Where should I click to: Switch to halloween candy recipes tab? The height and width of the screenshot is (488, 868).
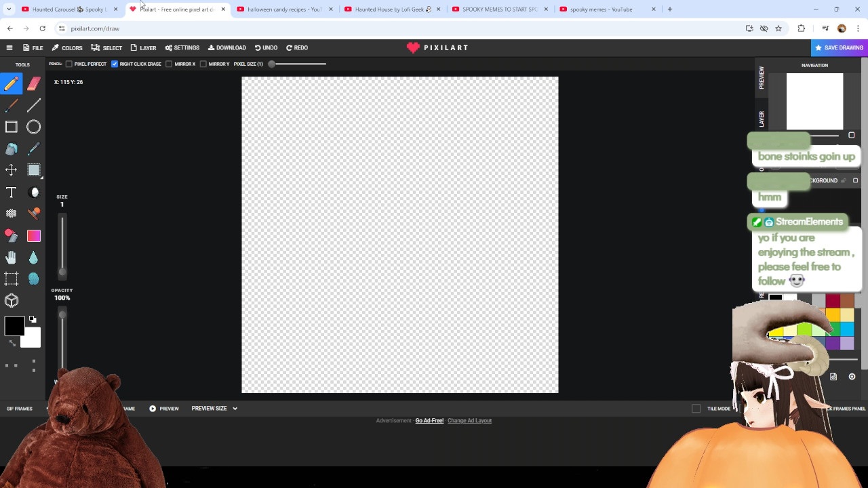point(285,9)
